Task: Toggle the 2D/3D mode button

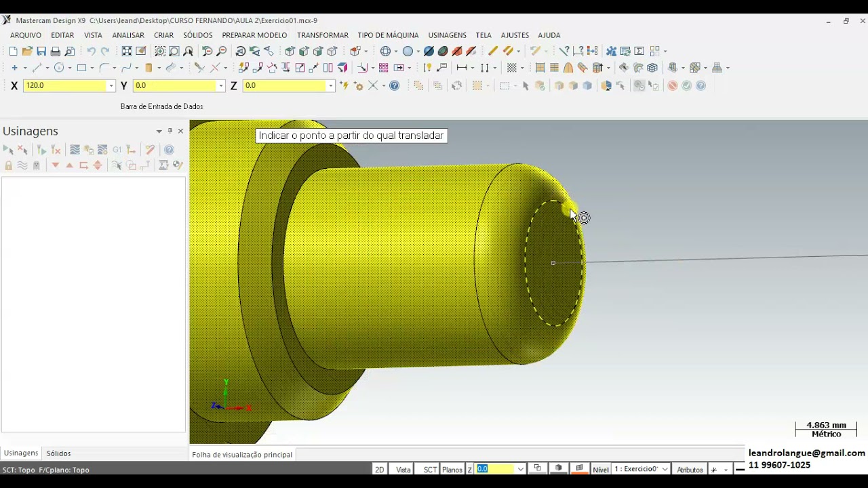Action: click(380, 470)
